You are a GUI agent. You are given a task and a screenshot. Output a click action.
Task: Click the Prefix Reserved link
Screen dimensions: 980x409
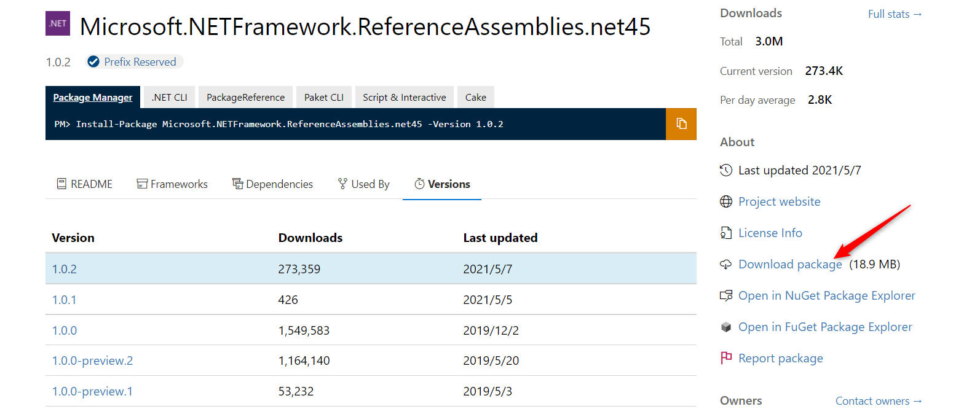140,61
